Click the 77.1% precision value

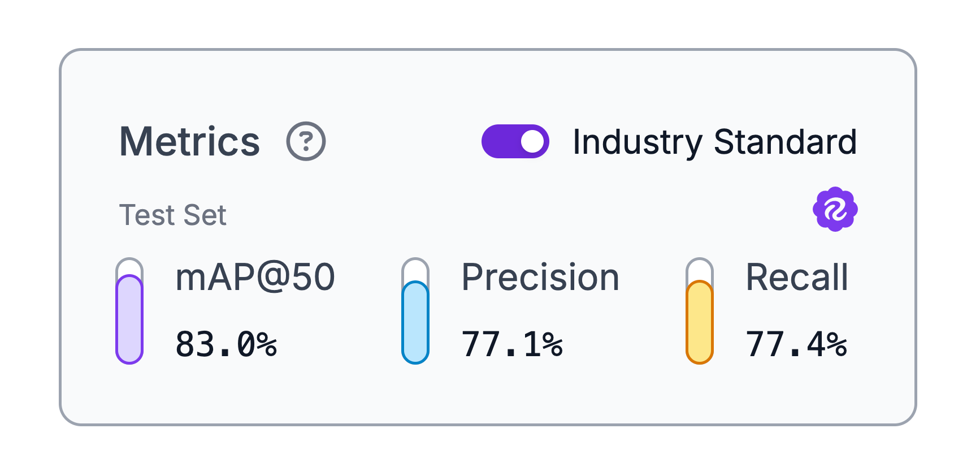[512, 344]
